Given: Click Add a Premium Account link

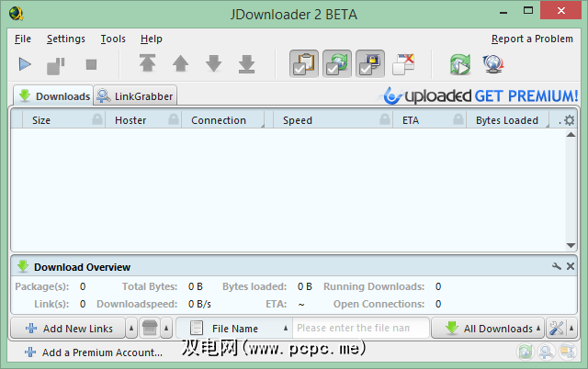Looking at the screenshot, I should coord(94,352).
